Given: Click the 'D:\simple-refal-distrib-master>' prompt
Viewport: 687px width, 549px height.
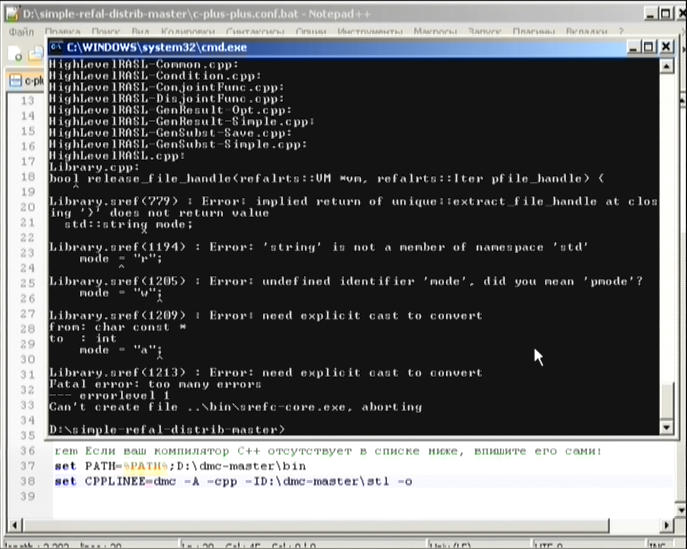Looking at the screenshot, I should pos(166,429).
